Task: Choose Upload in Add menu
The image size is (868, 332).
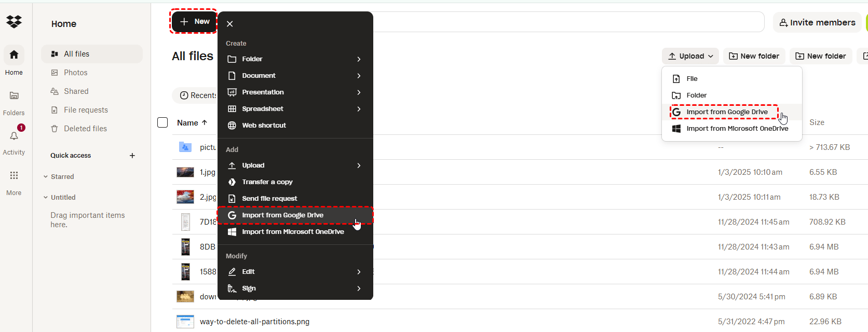Action: (x=295, y=165)
